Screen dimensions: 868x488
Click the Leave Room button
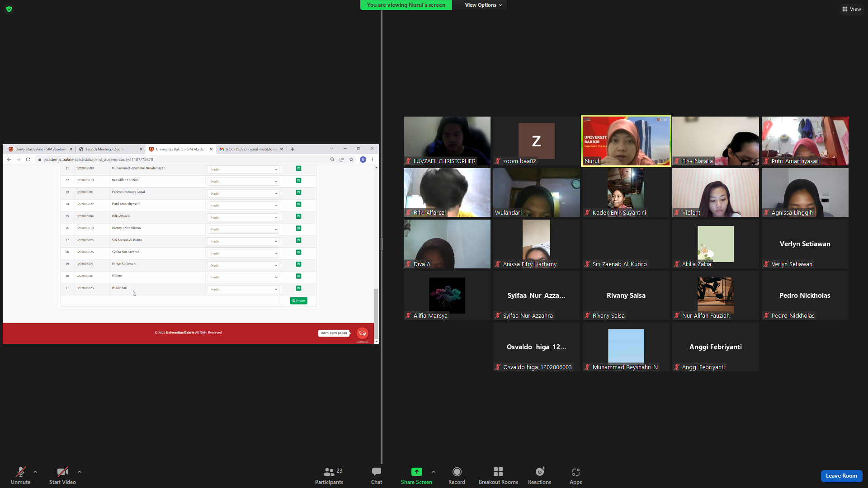[841, 476]
